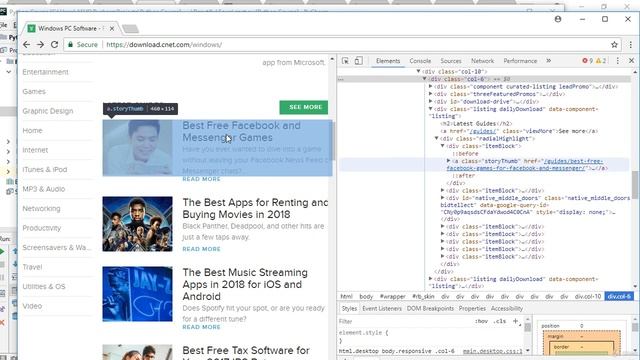Click the main.desktop.css source link
Screen dimensions: 640x360
click(x=492, y=351)
